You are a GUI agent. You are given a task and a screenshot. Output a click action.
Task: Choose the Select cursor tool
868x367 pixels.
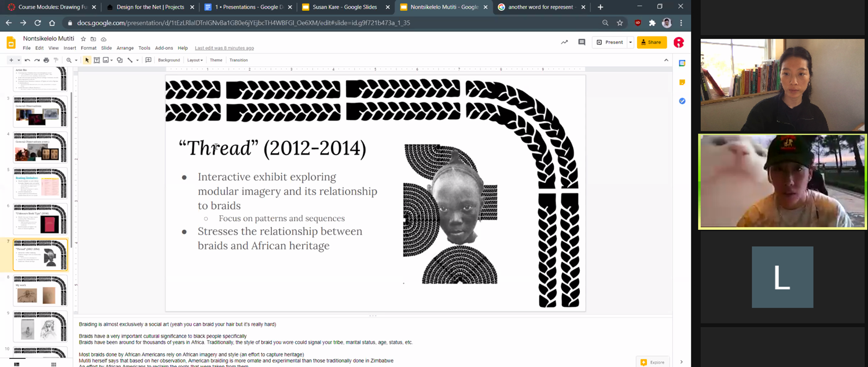[x=87, y=60]
